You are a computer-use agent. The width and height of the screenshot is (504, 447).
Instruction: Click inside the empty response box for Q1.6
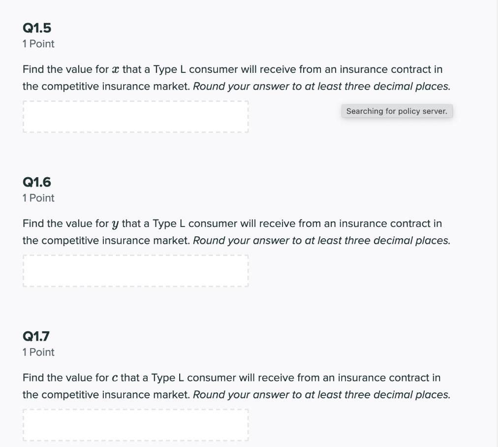(x=135, y=270)
